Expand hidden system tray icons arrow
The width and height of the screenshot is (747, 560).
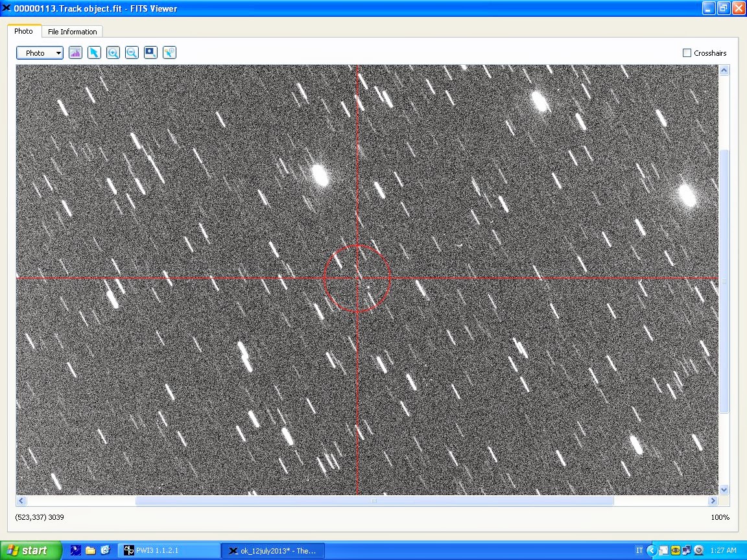[x=652, y=551]
